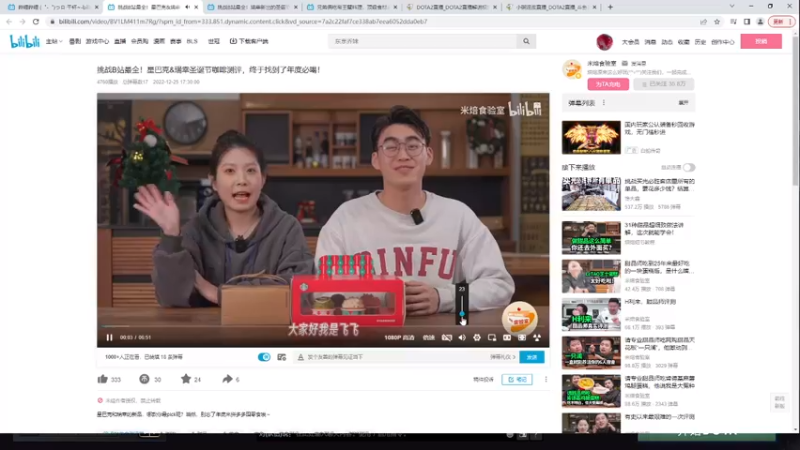Click the browser address bar URL
Viewport: 800px width, 450px height.
(x=243, y=21)
